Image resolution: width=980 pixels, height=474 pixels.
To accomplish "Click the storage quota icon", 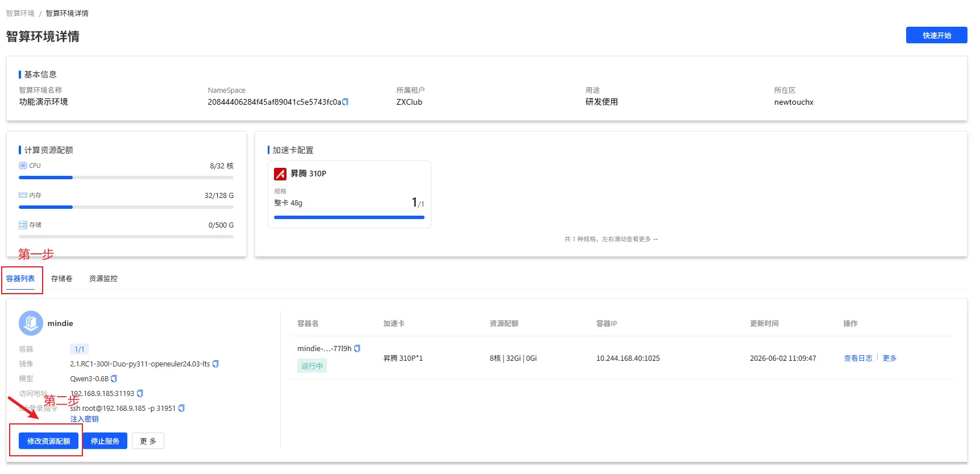I will [23, 225].
